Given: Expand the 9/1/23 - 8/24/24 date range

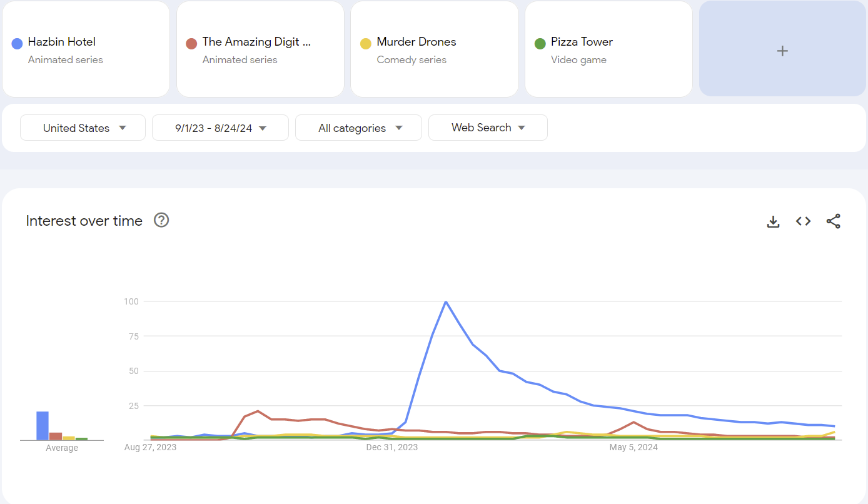Looking at the screenshot, I should pyautogui.click(x=221, y=128).
